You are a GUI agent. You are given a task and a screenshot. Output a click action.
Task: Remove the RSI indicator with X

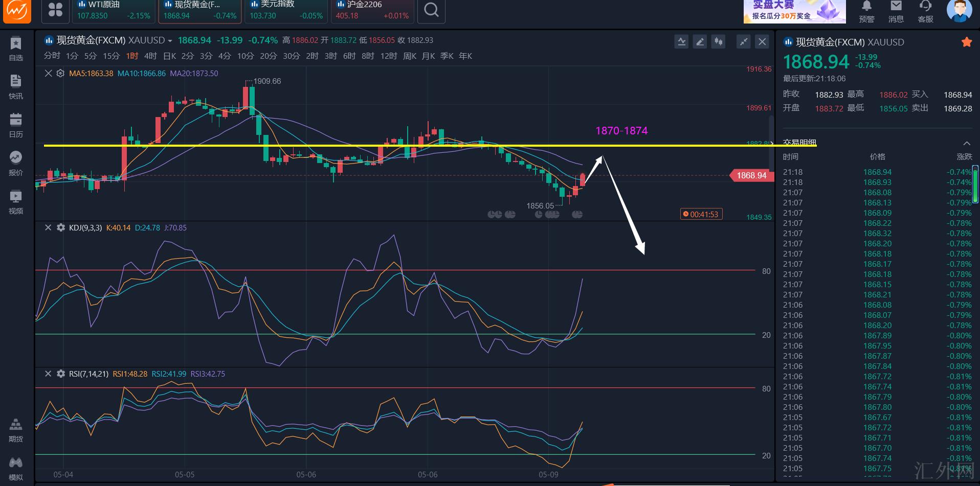point(48,374)
